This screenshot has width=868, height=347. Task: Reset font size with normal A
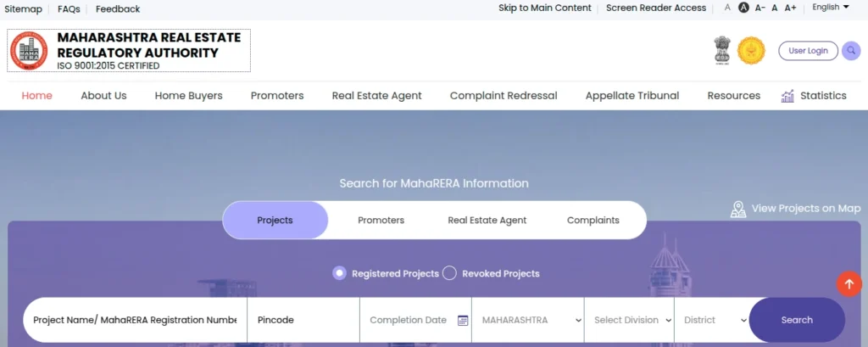[x=775, y=8]
